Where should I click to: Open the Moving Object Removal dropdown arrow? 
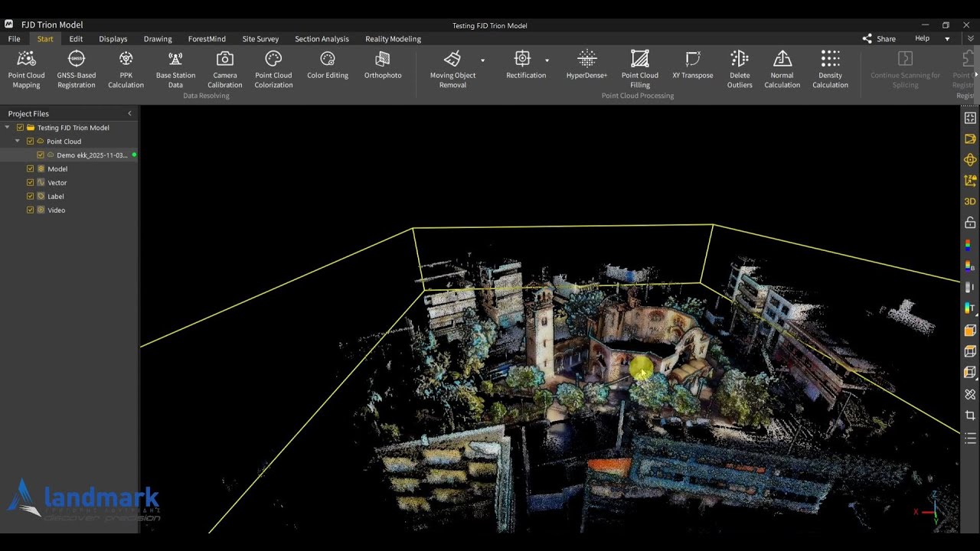coord(482,60)
